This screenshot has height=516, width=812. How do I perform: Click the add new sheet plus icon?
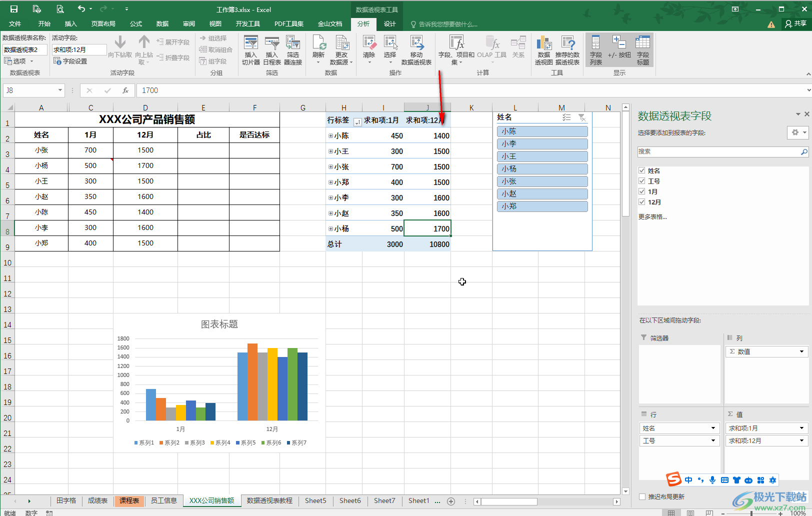tap(451, 501)
